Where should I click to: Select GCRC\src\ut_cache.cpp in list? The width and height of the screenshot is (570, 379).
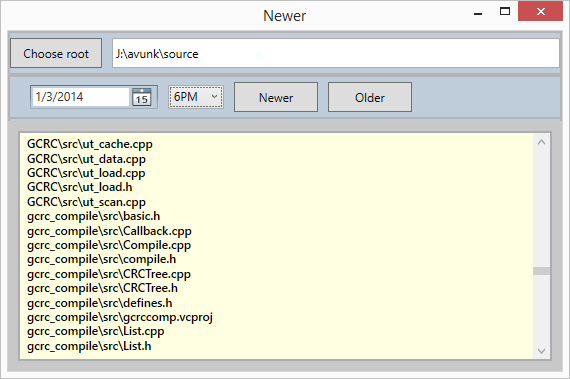point(90,144)
